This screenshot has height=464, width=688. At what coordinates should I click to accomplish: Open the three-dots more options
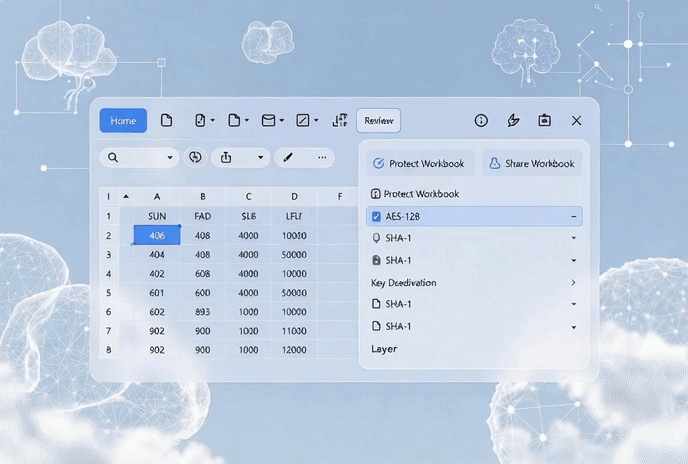pos(322,158)
